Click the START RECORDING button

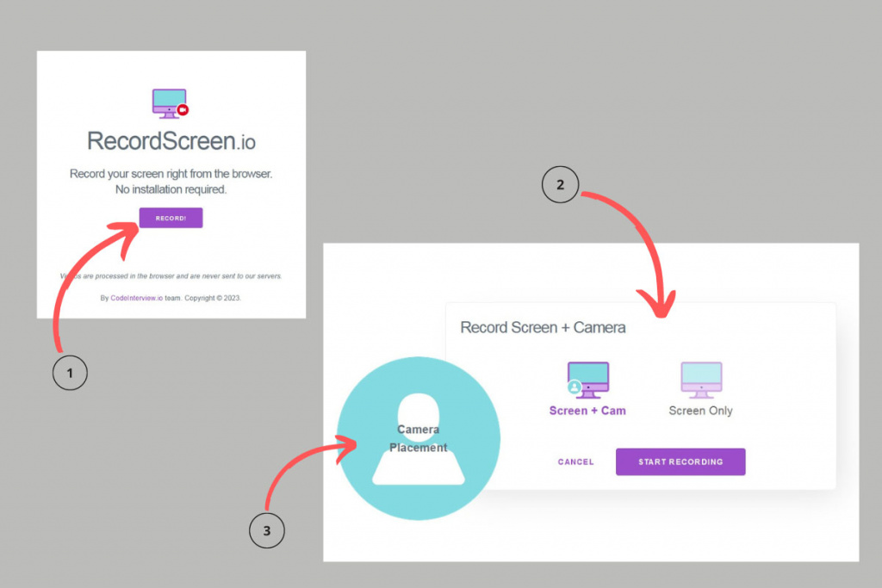680,462
